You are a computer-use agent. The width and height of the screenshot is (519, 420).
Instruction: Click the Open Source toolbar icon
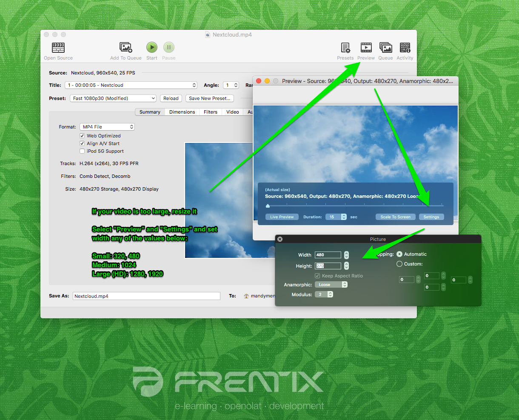(58, 48)
